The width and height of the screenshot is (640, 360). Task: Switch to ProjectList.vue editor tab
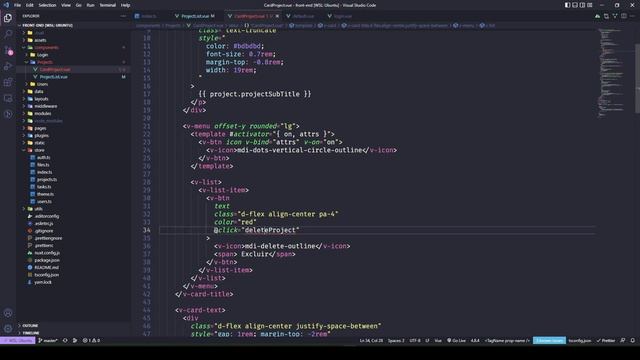pyautogui.click(x=195, y=16)
